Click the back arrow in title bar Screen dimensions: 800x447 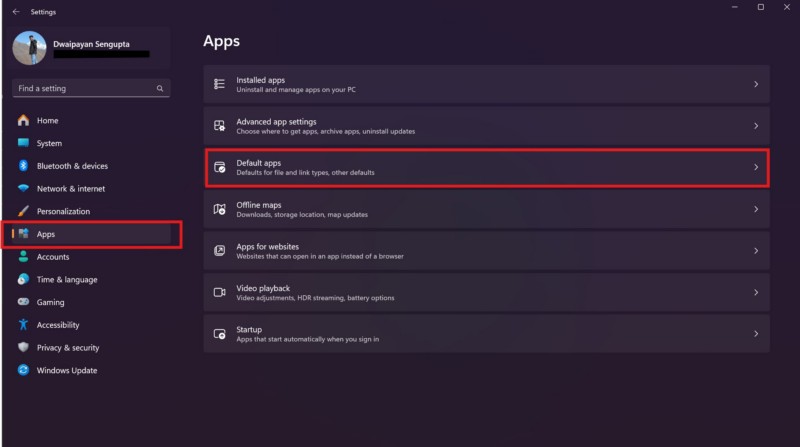tap(15, 11)
